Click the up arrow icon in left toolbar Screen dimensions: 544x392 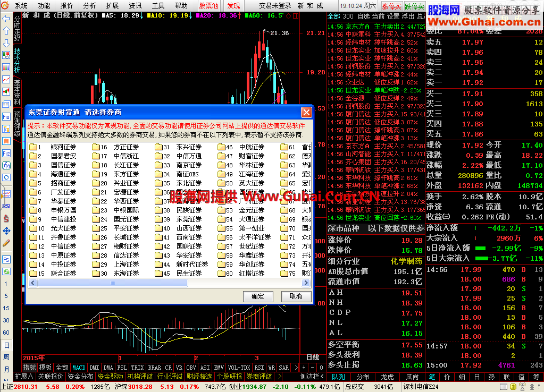(x=6, y=31)
